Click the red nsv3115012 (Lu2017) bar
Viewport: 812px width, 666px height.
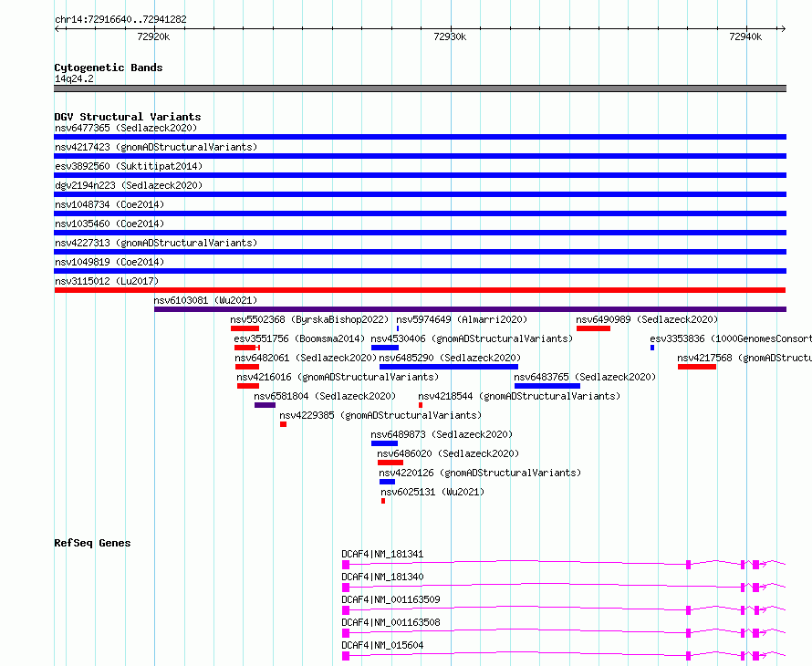420,290
